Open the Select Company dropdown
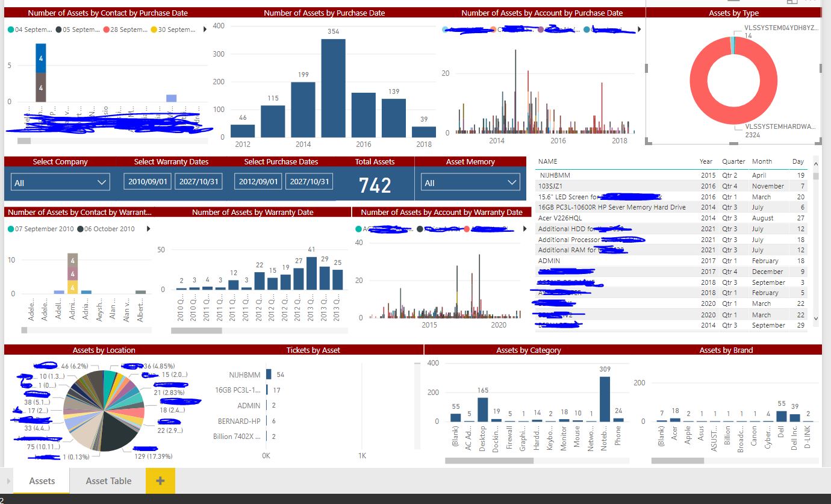831x504 pixels. point(60,182)
